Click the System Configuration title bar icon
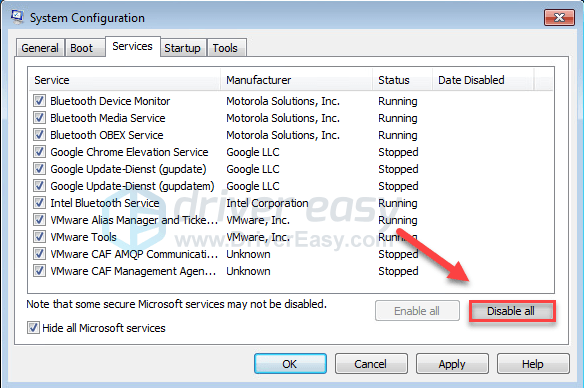 click(x=17, y=17)
